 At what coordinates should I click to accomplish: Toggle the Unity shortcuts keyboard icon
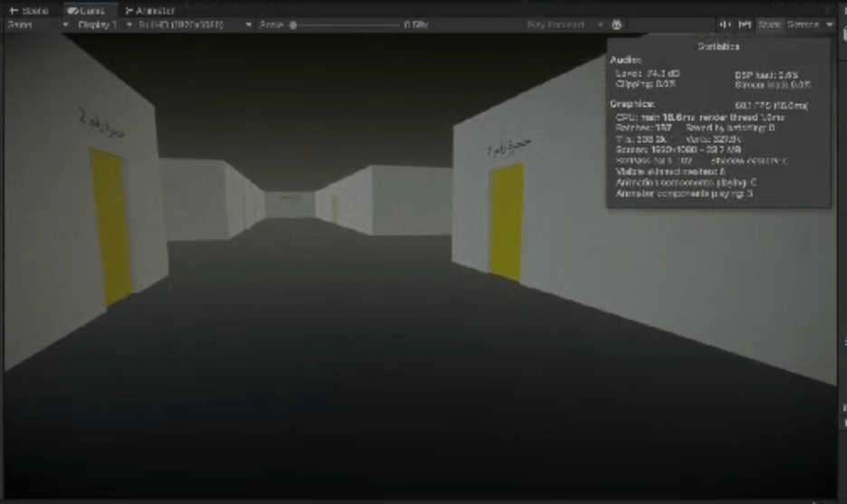coord(745,24)
